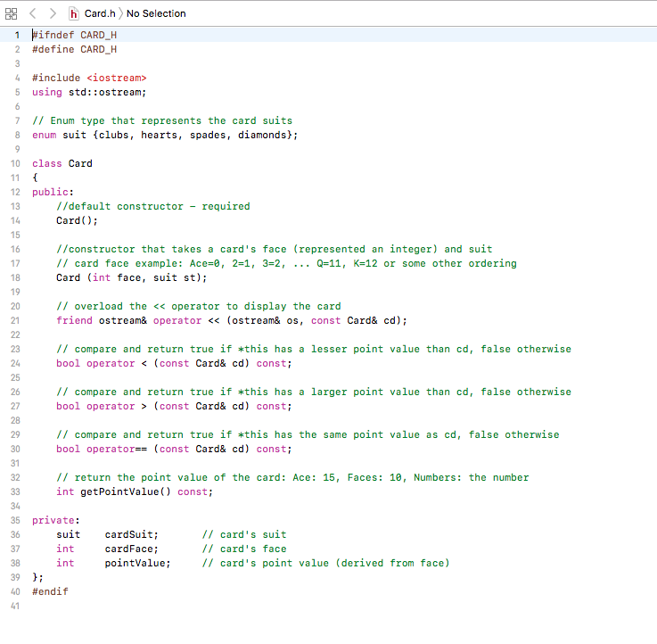657x644 pixels.
Task: Click the 'class Card' declaration
Action: (62, 163)
